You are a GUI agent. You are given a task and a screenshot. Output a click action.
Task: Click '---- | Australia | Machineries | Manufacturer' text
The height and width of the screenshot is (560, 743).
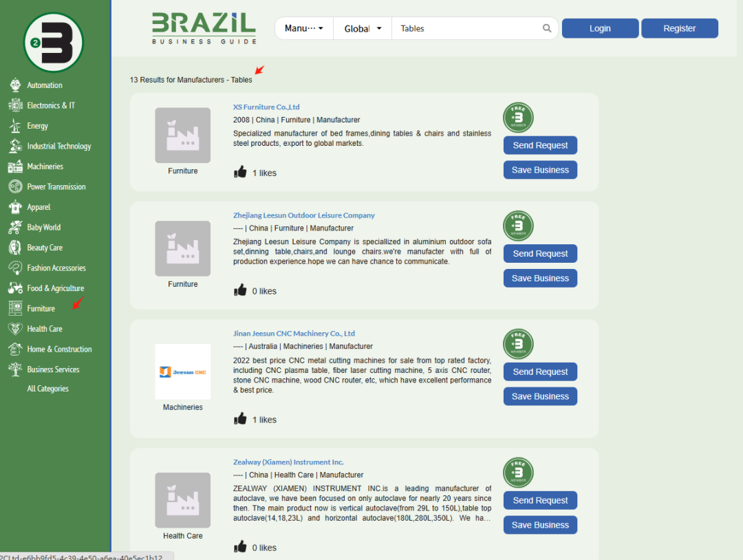point(303,347)
